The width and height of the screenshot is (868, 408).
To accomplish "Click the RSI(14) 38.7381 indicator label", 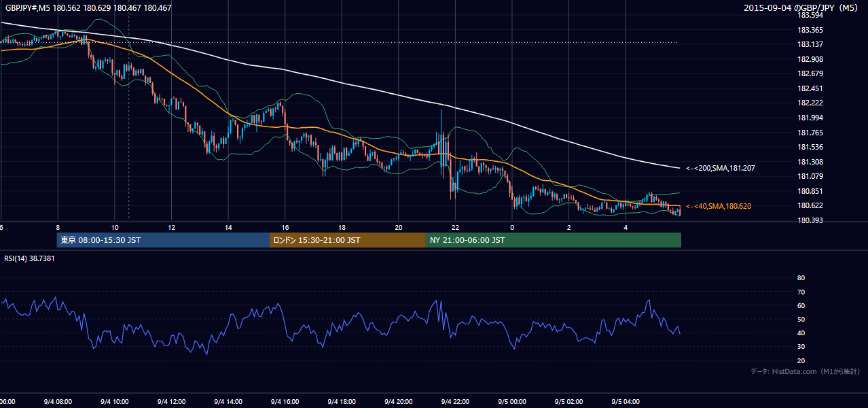I will pyautogui.click(x=30, y=258).
